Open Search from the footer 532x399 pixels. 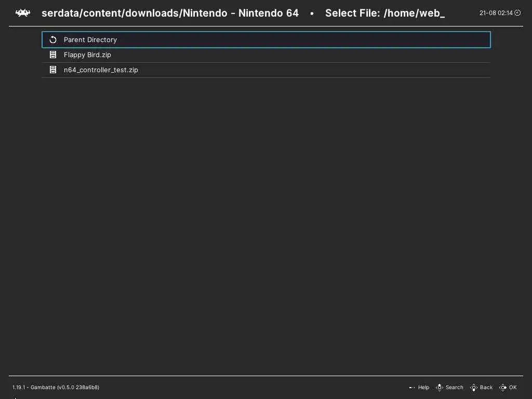(x=454, y=388)
